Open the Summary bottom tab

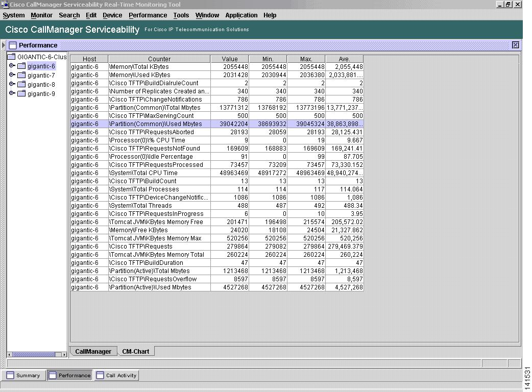point(23,375)
